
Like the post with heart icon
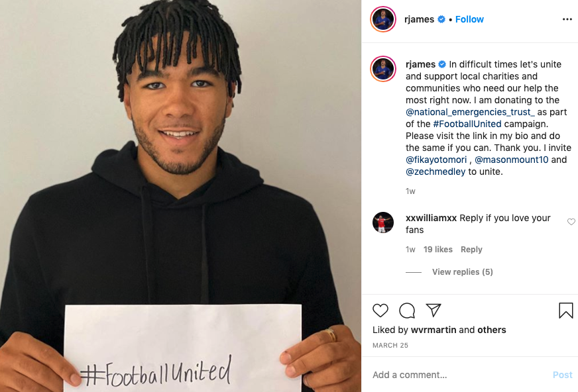(x=380, y=311)
